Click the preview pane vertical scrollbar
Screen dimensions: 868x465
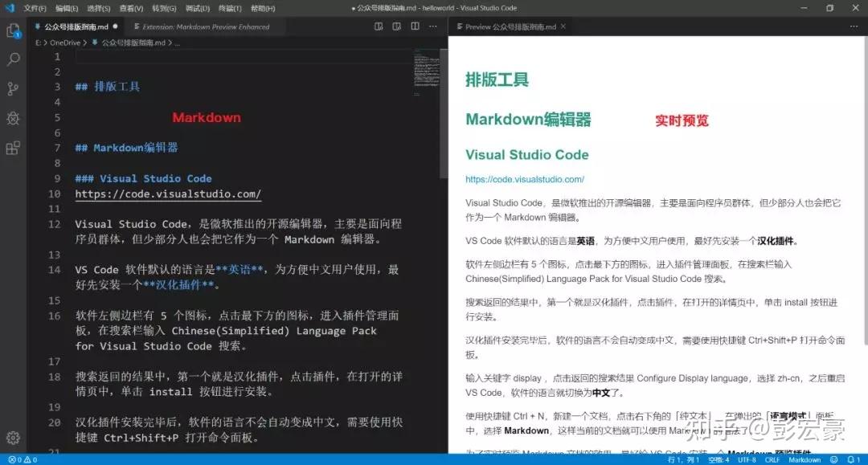tap(865, 191)
